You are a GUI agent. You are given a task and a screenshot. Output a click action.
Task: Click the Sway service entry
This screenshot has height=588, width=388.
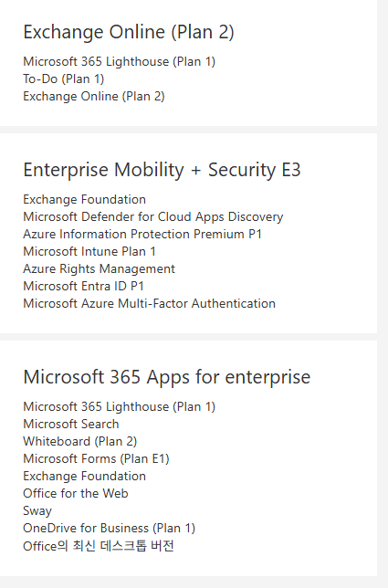pyautogui.click(x=37, y=511)
